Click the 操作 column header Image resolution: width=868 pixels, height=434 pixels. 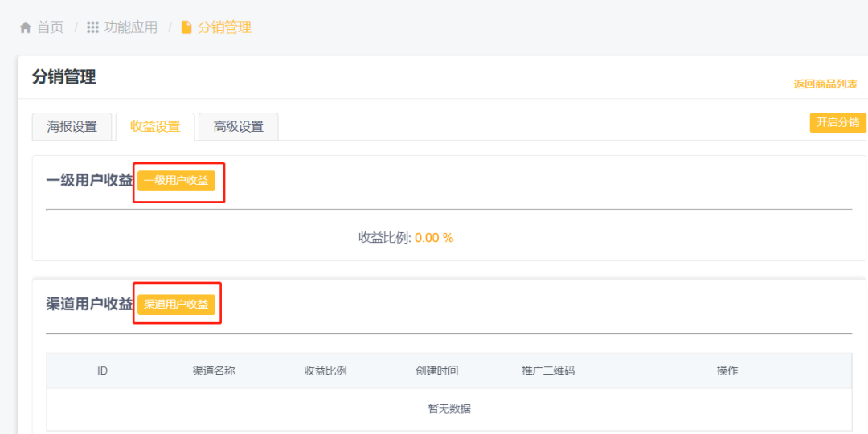tap(727, 371)
